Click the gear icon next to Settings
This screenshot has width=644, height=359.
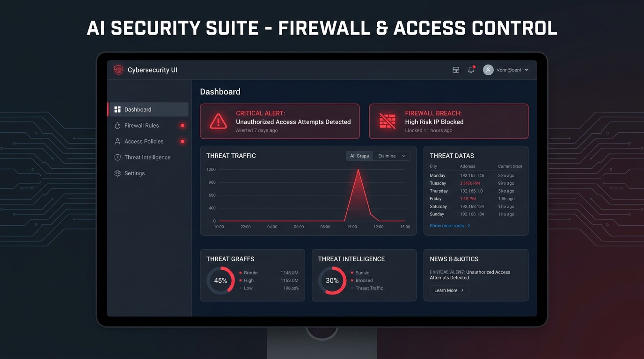tap(117, 173)
